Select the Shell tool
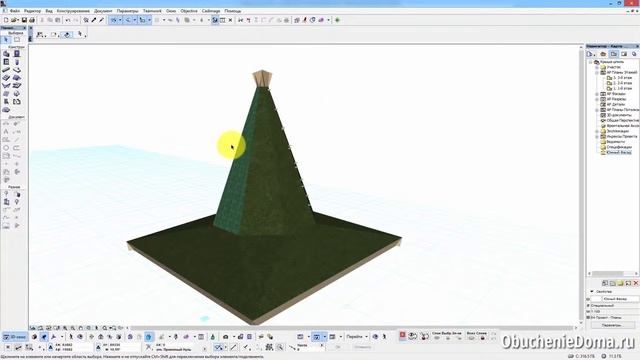Image resolution: width=640 pixels, height=360 pixels. coord(6,86)
